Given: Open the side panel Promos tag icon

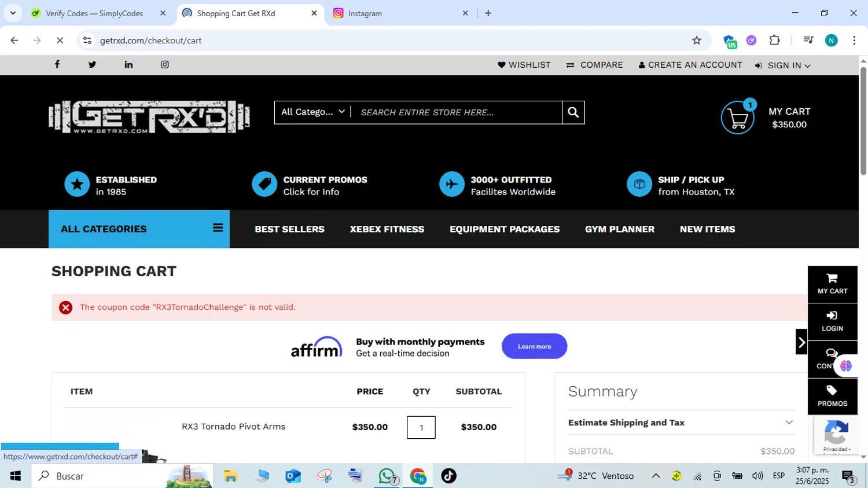Looking at the screenshot, I should click(x=832, y=396).
